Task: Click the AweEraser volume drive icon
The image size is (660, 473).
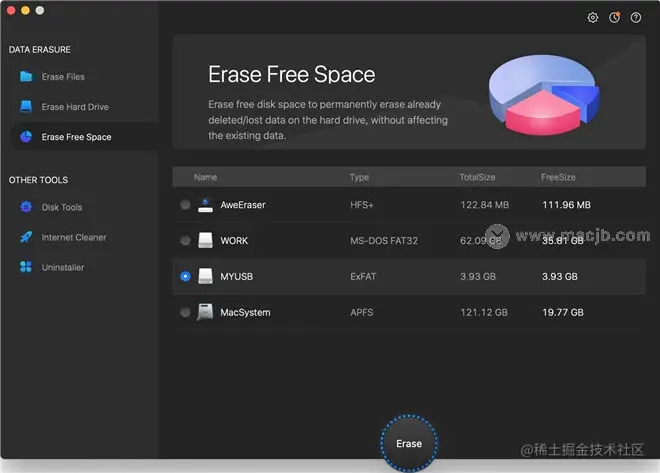Action: (x=205, y=205)
